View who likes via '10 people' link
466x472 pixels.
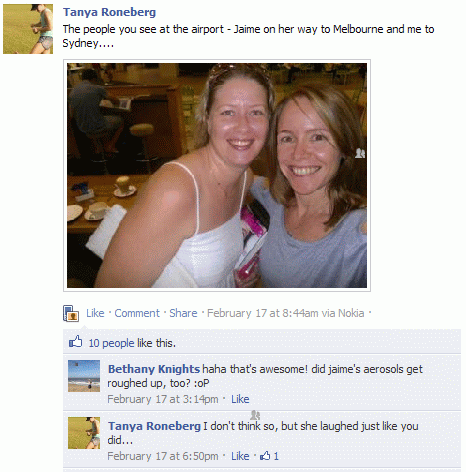(111, 343)
